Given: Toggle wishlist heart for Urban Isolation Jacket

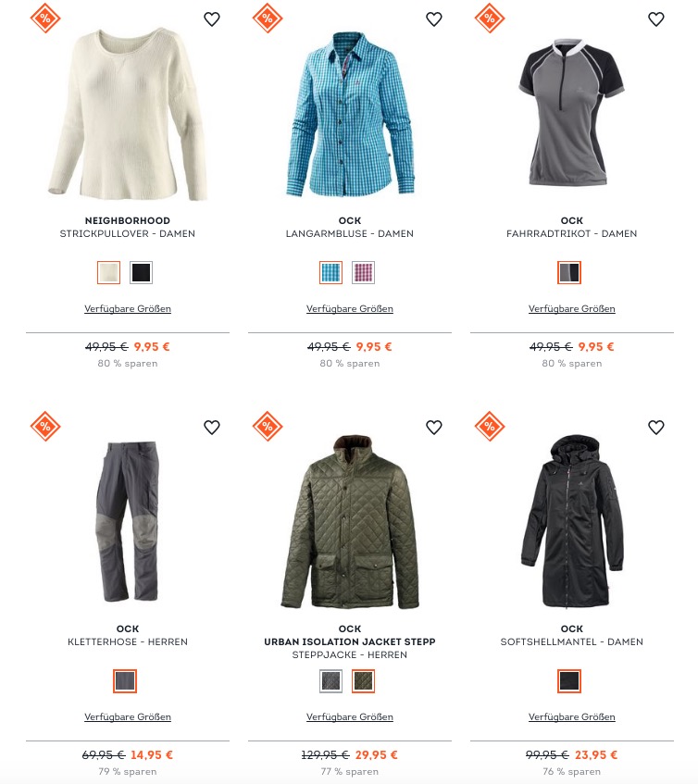Looking at the screenshot, I should 433,428.
